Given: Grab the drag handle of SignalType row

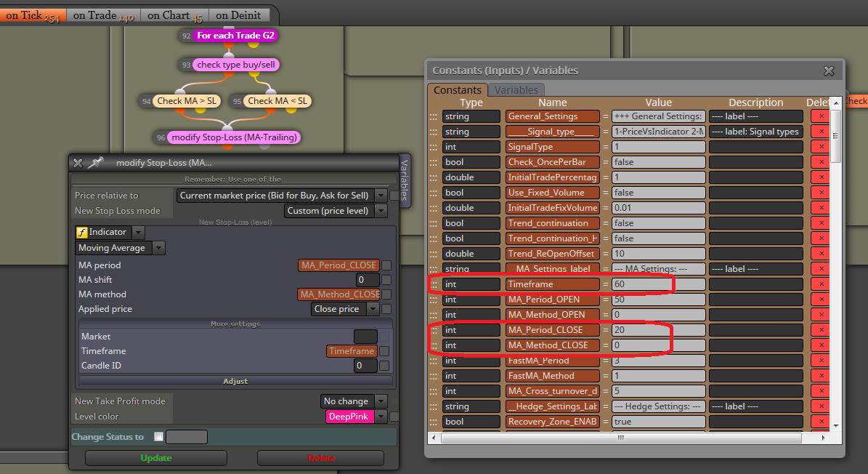Looking at the screenshot, I should pos(434,148).
